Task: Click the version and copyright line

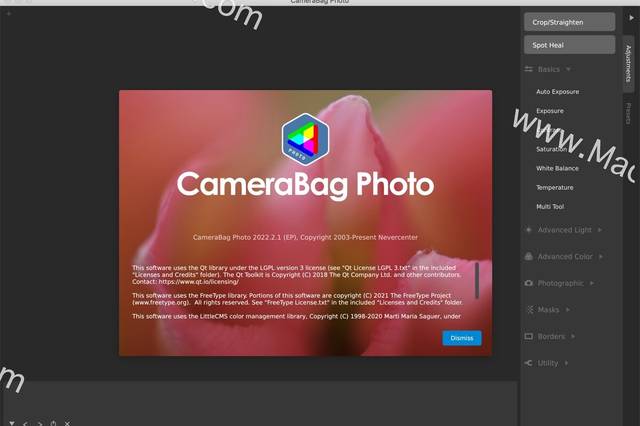Action: pos(305,237)
